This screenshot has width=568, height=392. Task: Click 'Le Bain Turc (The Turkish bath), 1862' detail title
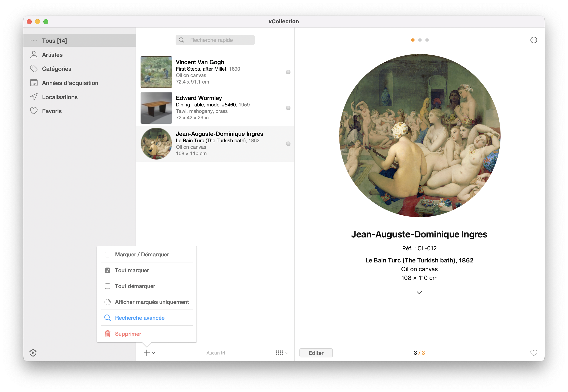click(x=420, y=260)
